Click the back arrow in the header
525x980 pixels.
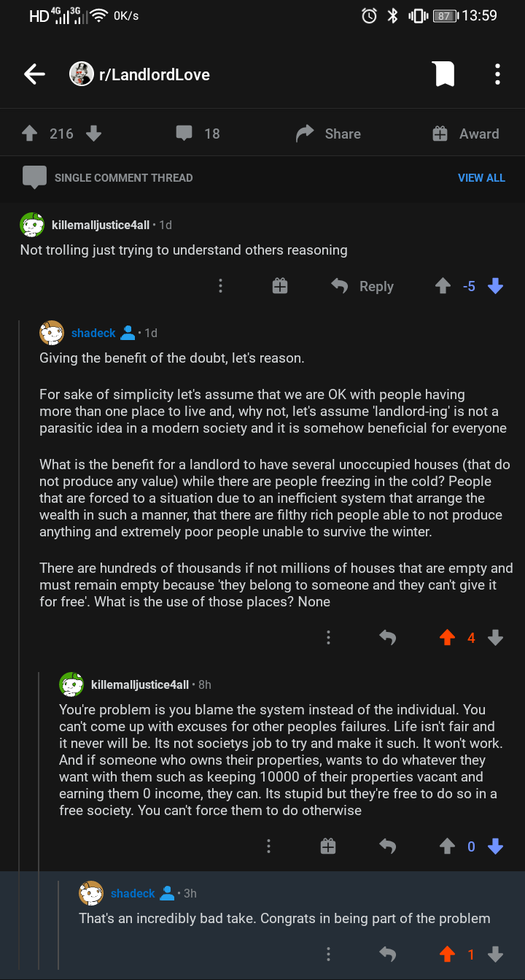(34, 73)
